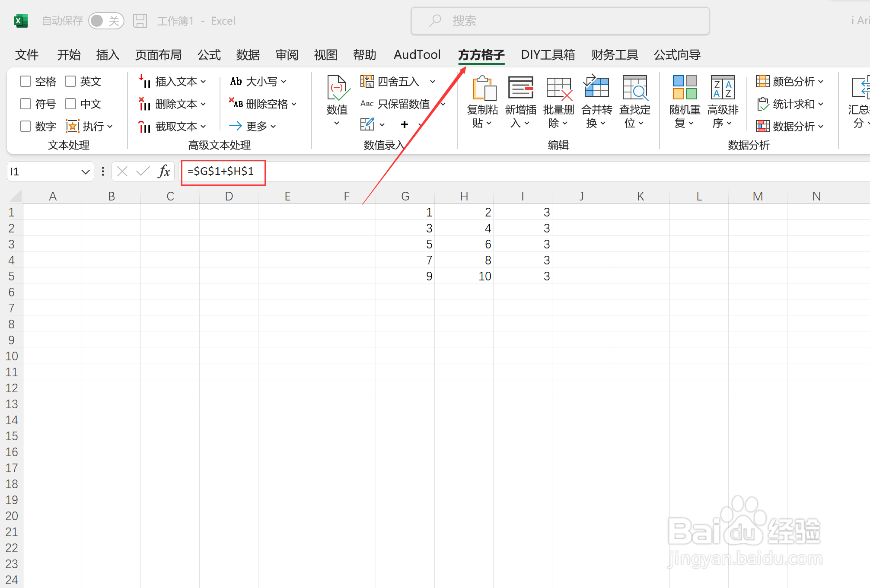Image resolution: width=870 pixels, height=588 pixels.
Task: Open the 公式 ribbon tab
Action: [209, 55]
